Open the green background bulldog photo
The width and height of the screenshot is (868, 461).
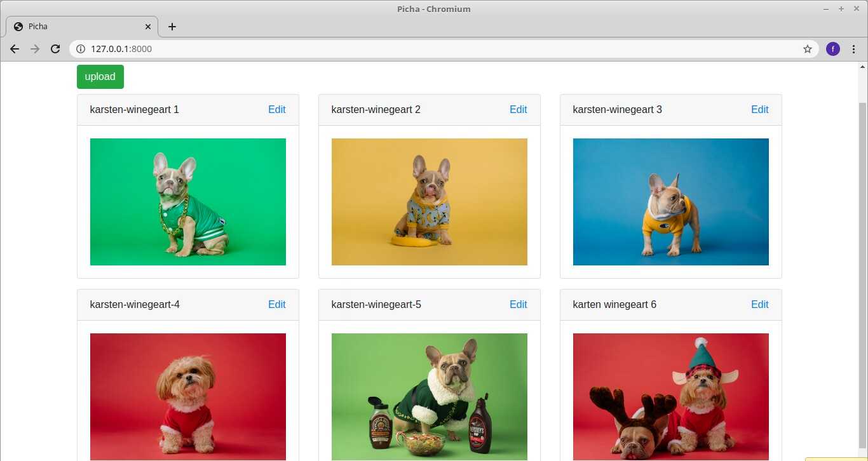click(188, 202)
